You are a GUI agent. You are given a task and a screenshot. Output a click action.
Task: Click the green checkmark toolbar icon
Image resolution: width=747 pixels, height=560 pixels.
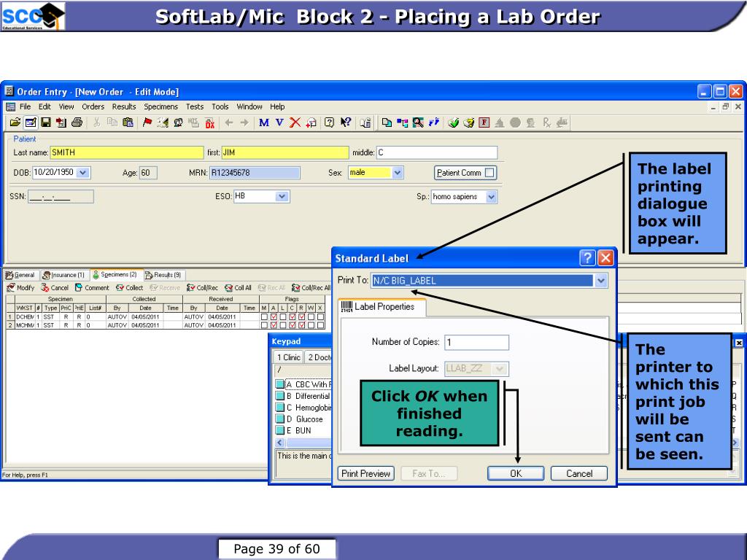[453, 122]
